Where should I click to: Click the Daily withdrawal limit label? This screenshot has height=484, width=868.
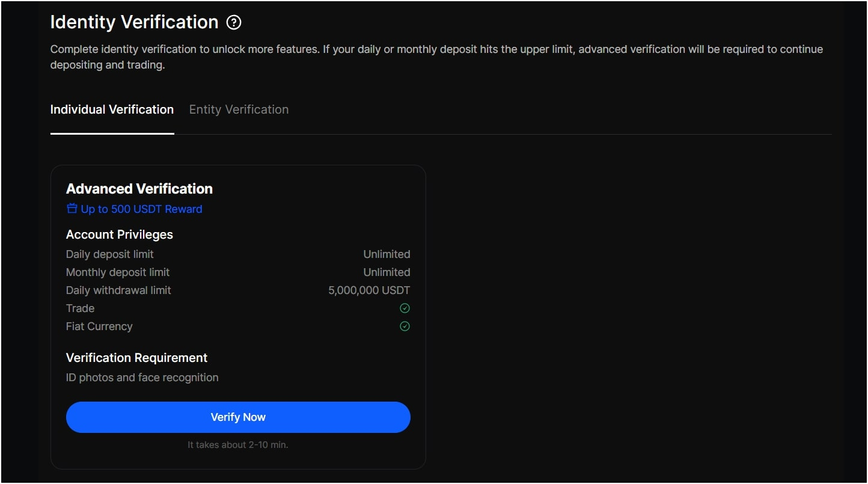point(118,290)
